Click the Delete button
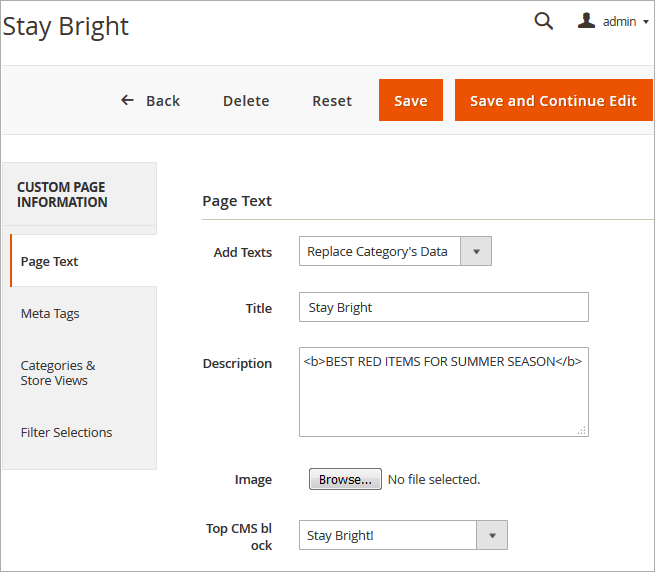Screen dimensions: 655x572 click(x=246, y=101)
